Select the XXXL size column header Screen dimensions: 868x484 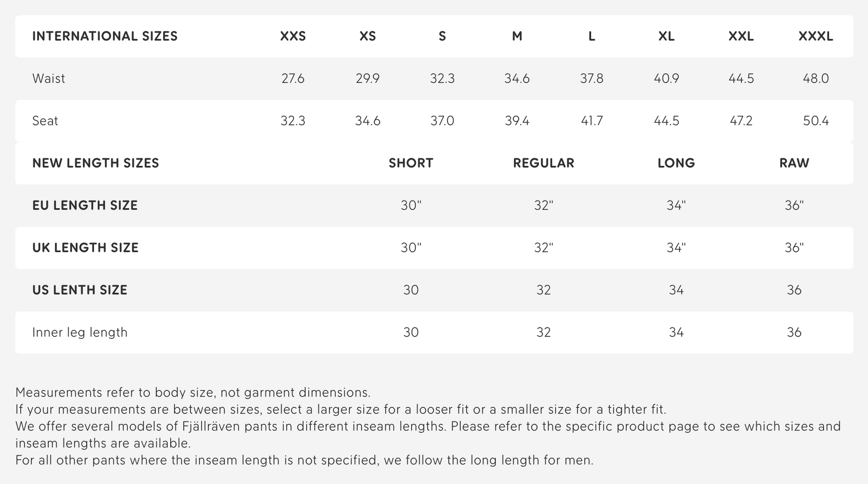815,36
